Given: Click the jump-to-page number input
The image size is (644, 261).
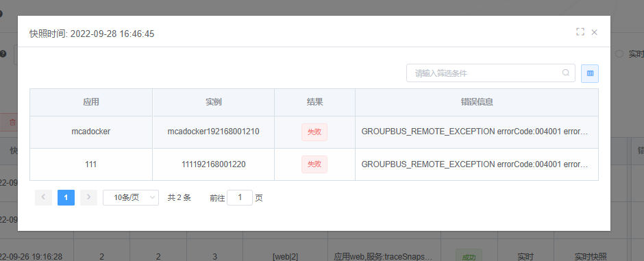Looking at the screenshot, I should 240,197.
